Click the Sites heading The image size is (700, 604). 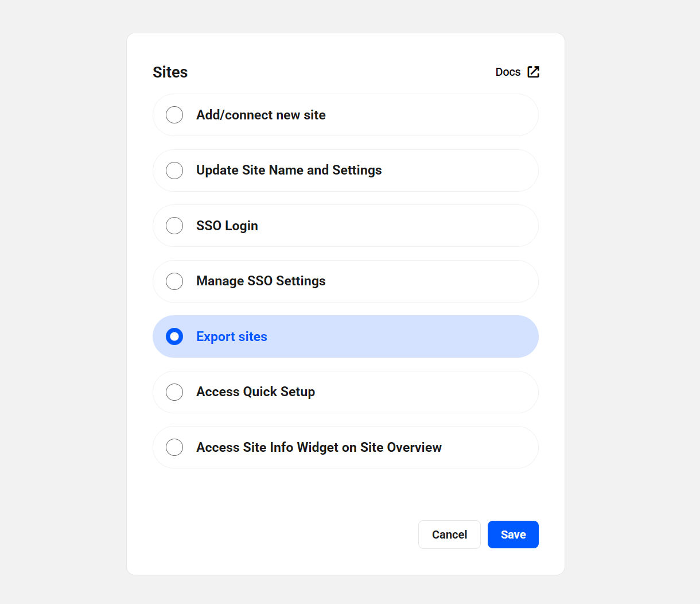click(170, 72)
